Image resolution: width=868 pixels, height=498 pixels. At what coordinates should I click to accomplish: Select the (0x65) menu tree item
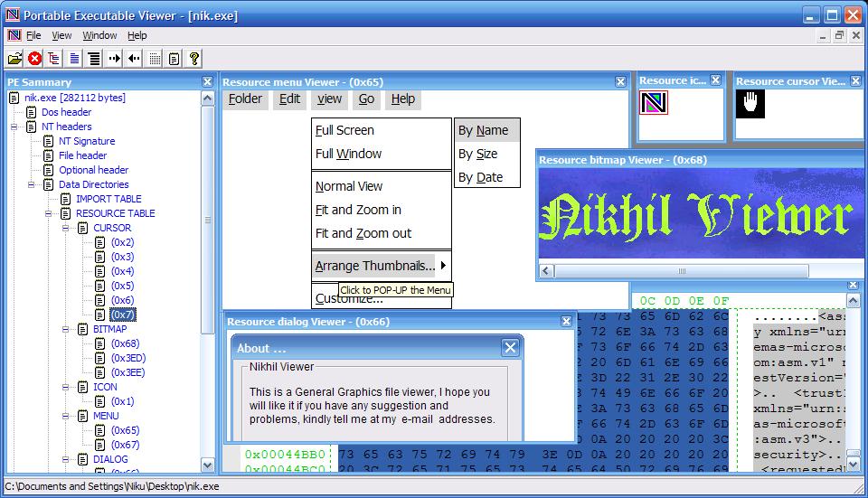[125, 430]
